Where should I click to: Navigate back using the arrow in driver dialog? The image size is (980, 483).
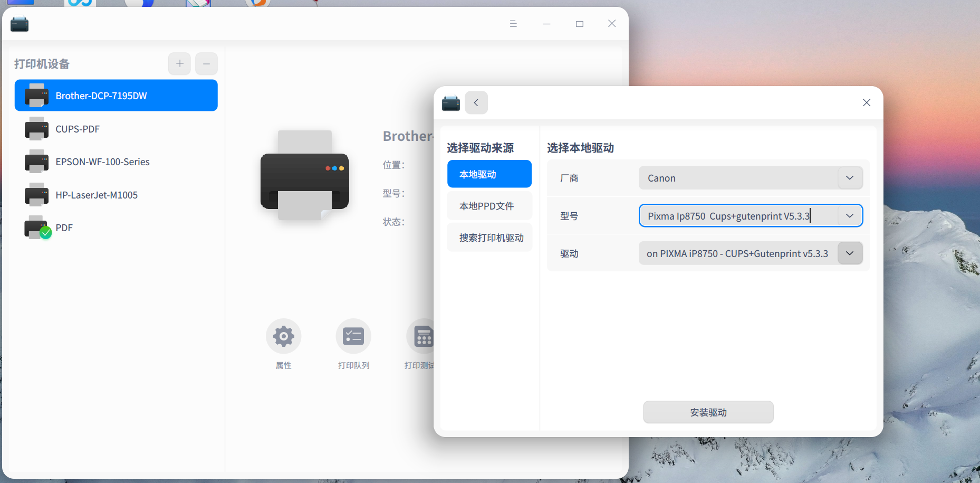tap(476, 102)
